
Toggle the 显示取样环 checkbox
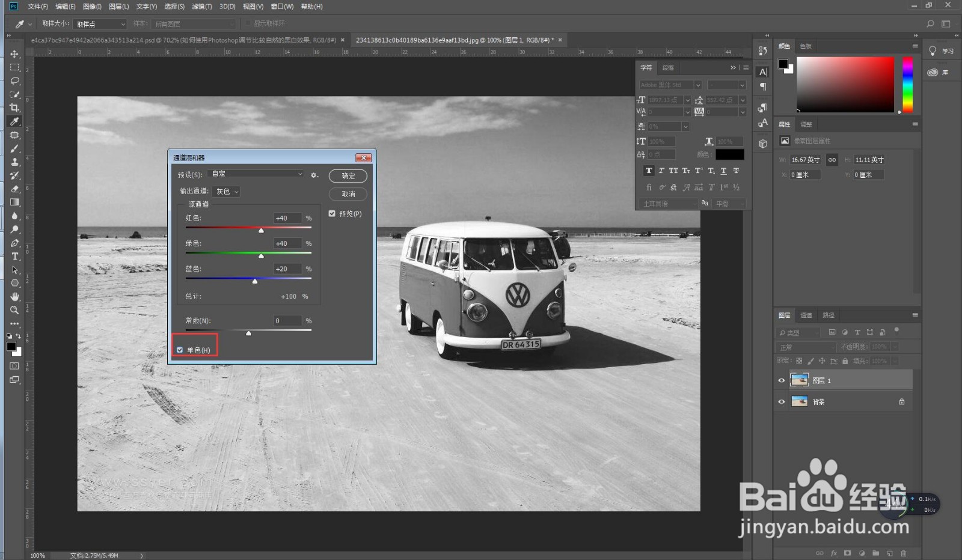pyautogui.click(x=247, y=23)
